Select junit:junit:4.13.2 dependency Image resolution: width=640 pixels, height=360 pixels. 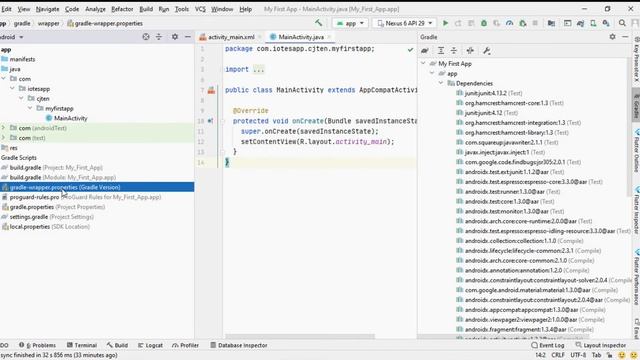tap(489, 93)
